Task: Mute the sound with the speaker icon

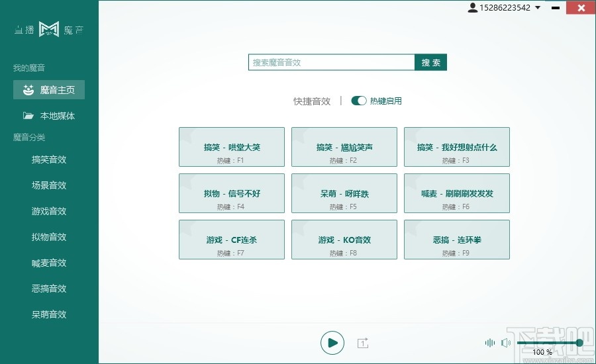Action: coord(505,343)
